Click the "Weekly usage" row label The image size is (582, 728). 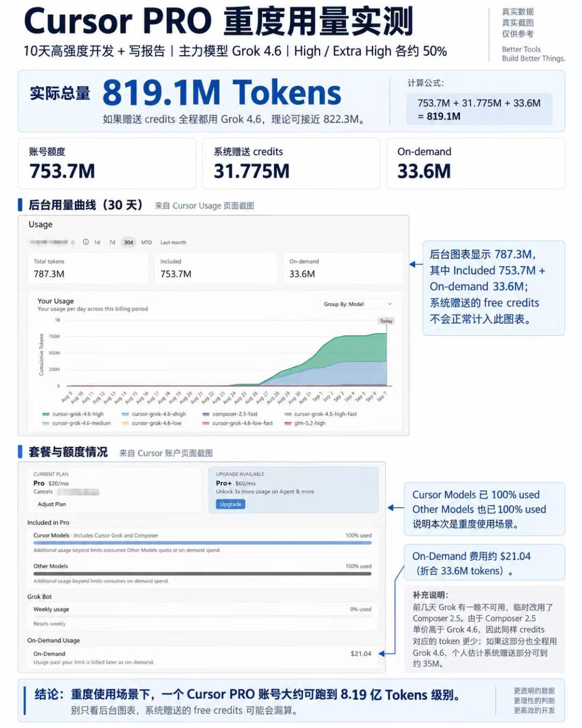tap(51, 609)
